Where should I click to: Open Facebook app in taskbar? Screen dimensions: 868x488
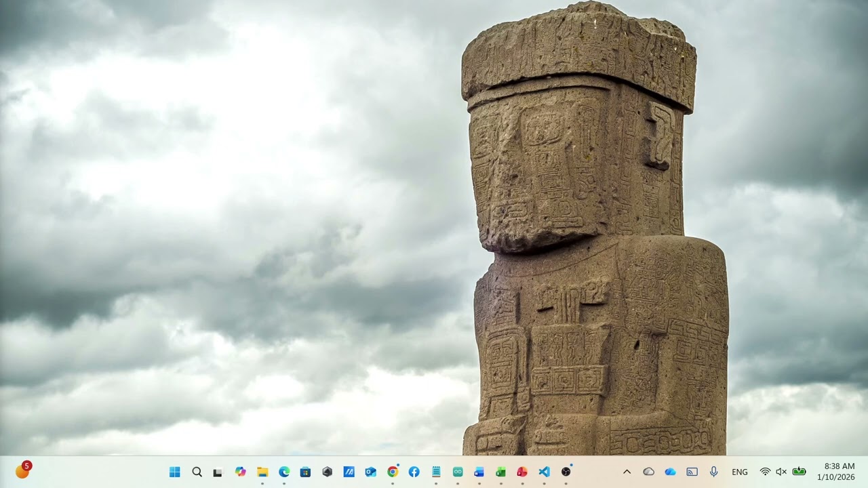[414, 472]
